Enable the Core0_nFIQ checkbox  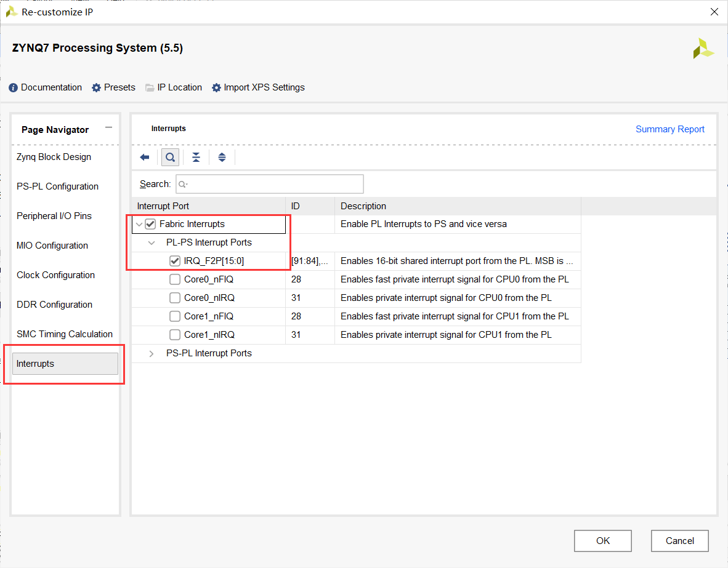point(174,279)
